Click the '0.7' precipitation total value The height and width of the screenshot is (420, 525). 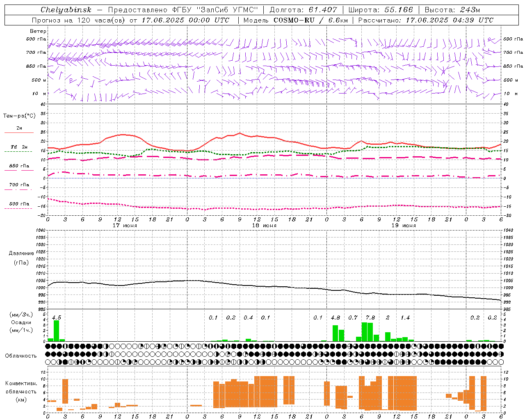(x=353, y=318)
